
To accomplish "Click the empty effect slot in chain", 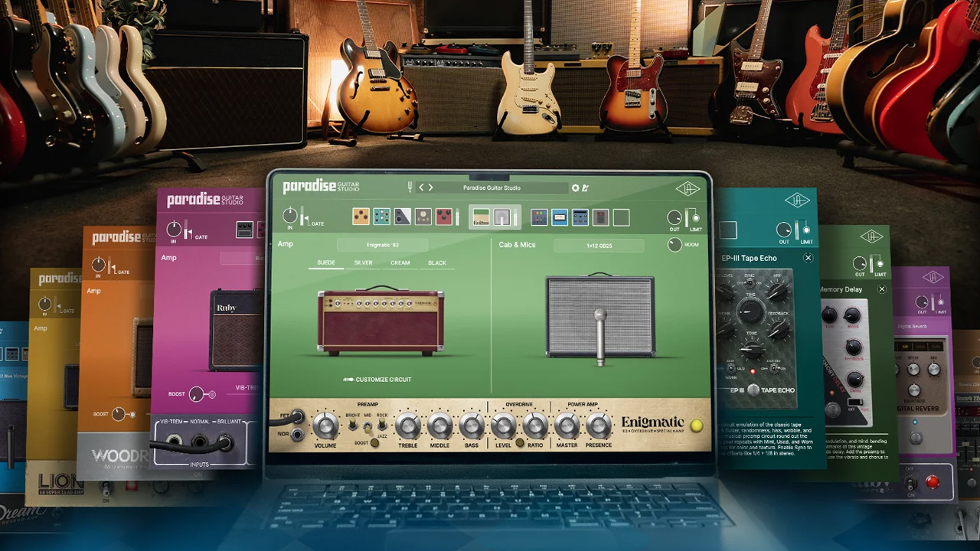I will tap(621, 217).
